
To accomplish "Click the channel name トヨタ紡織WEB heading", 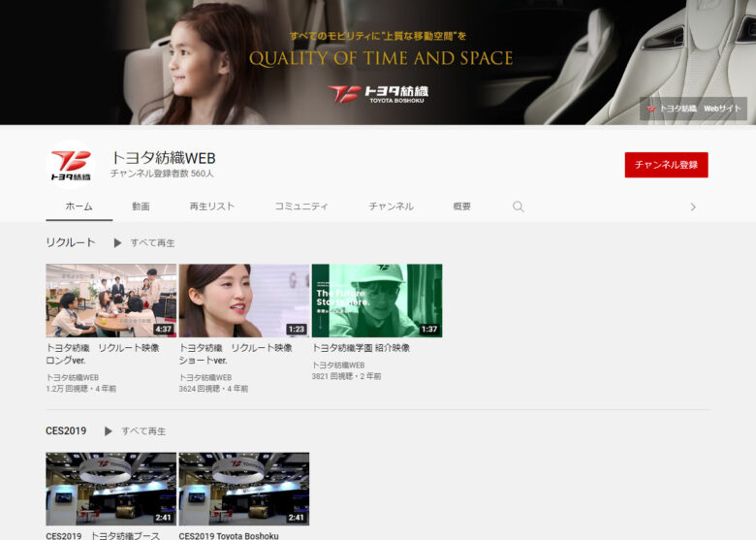I will pyautogui.click(x=164, y=158).
